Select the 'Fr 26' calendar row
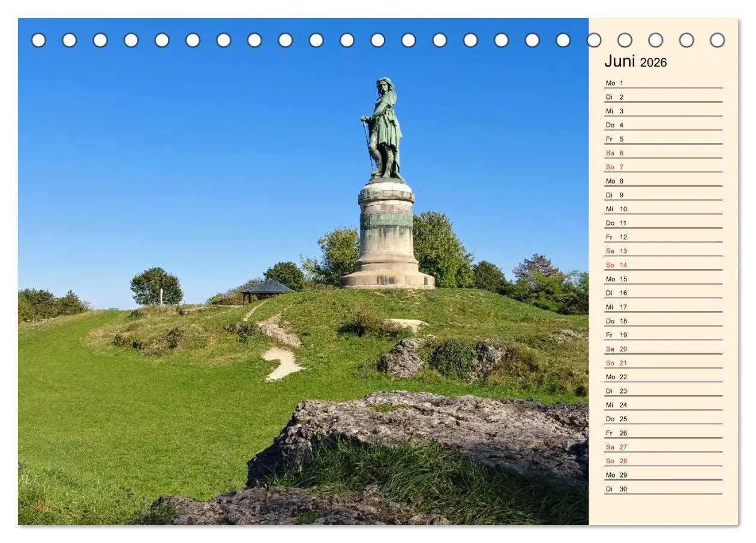Screen dimensions: 756x543 pyautogui.click(x=663, y=433)
